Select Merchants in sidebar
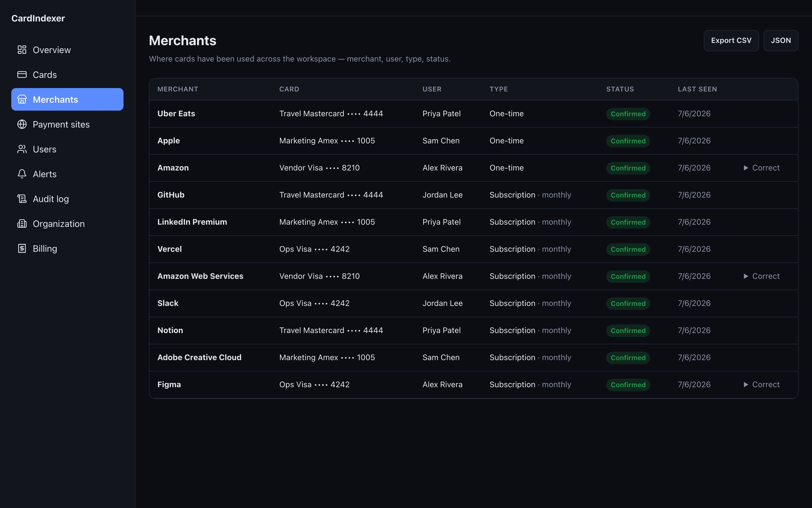The image size is (812, 508). click(x=67, y=99)
